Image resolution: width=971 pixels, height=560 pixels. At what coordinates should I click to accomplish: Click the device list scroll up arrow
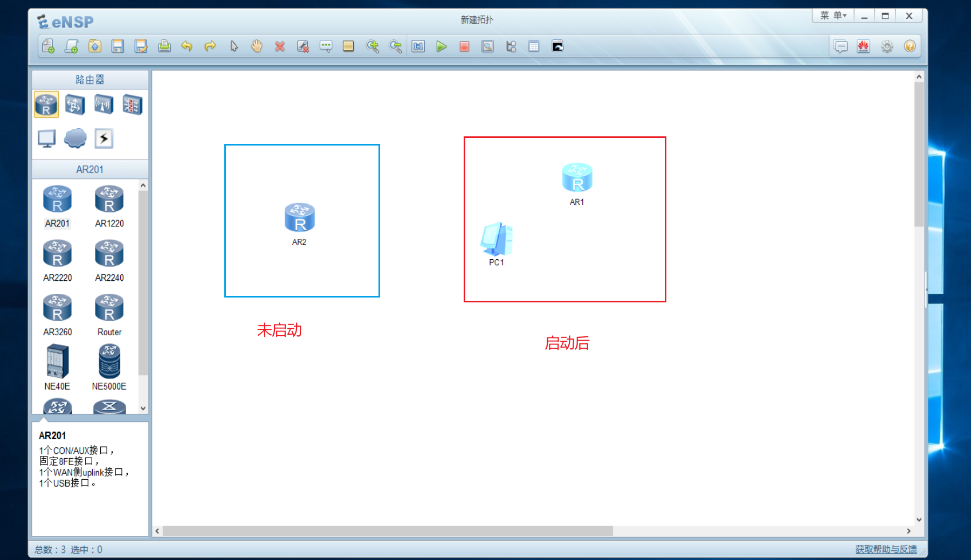click(143, 185)
